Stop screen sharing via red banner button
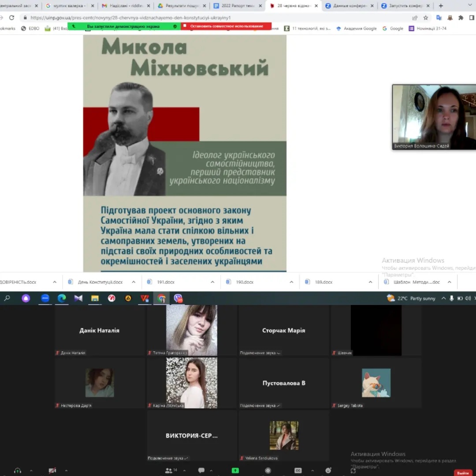The width and height of the screenshot is (476, 476). pos(226,26)
